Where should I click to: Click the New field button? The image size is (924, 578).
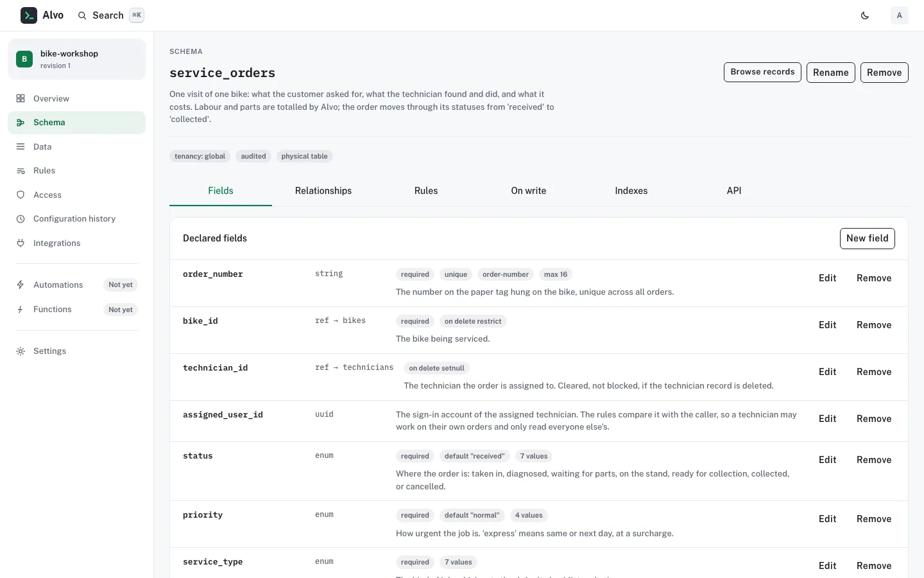pos(868,238)
